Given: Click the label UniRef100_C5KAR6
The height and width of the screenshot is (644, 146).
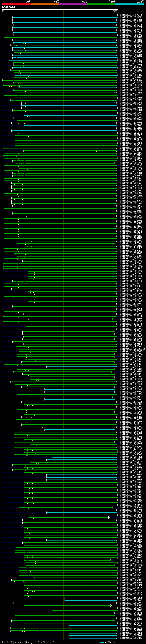Looking at the screenshot, I should pyautogui.click(x=131, y=570).
